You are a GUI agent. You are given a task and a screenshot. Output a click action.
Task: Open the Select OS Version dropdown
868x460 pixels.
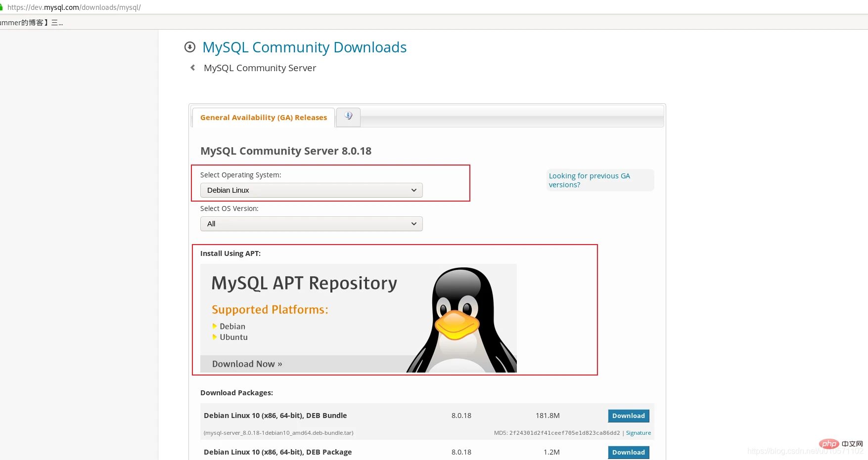tap(311, 224)
